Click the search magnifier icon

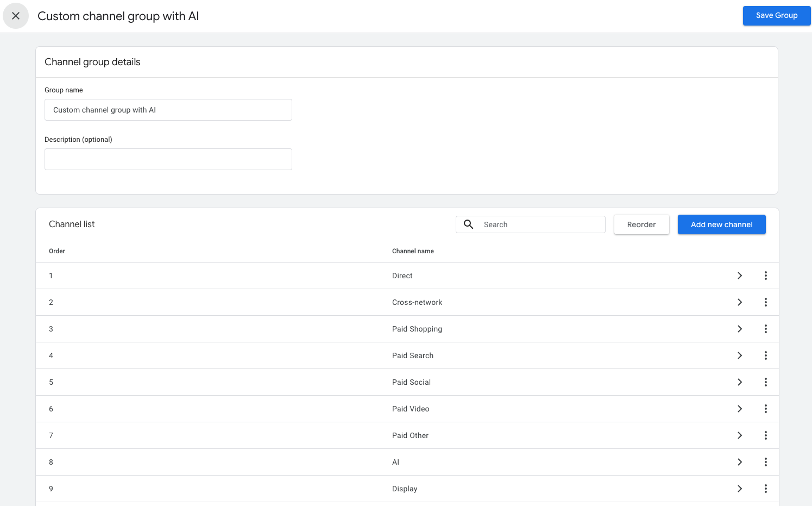(469, 224)
